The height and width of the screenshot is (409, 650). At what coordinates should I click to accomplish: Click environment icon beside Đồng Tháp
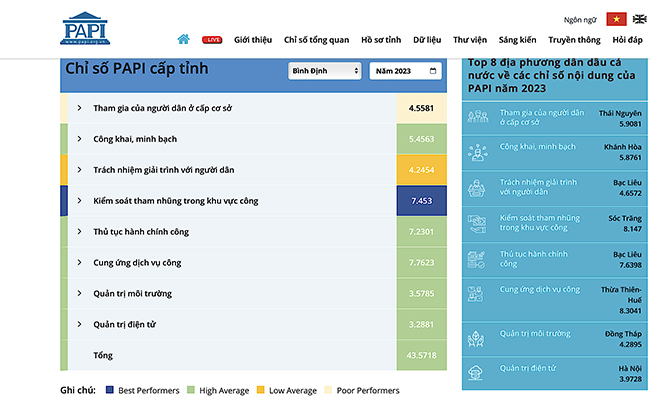point(476,339)
